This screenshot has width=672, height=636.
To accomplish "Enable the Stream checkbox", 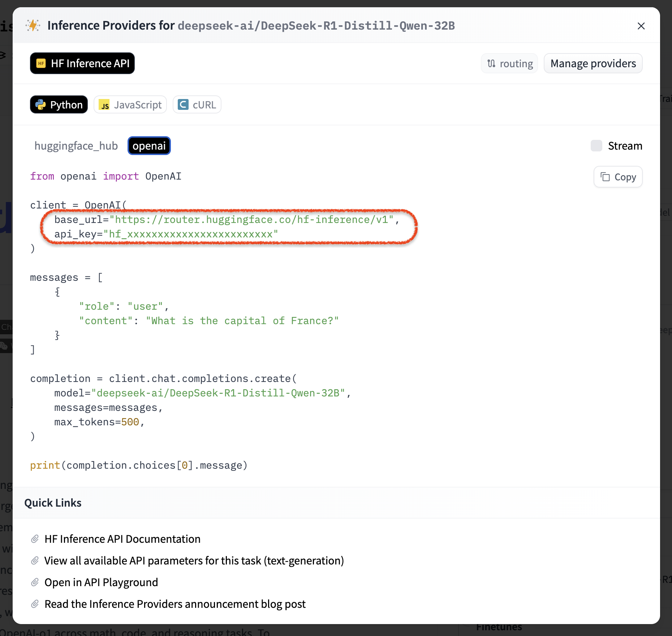I will pyautogui.click(x=596, y=146).
